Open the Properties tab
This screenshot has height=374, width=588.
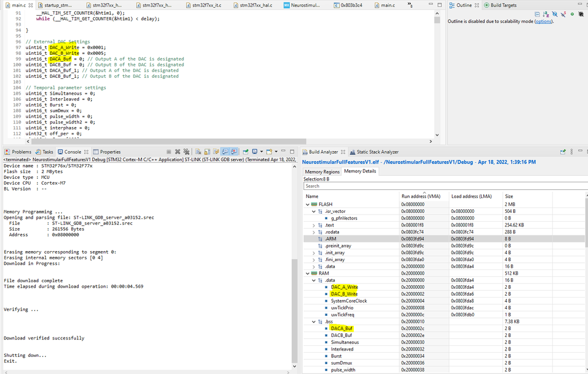pyautogui.click(x=107, y=152)
